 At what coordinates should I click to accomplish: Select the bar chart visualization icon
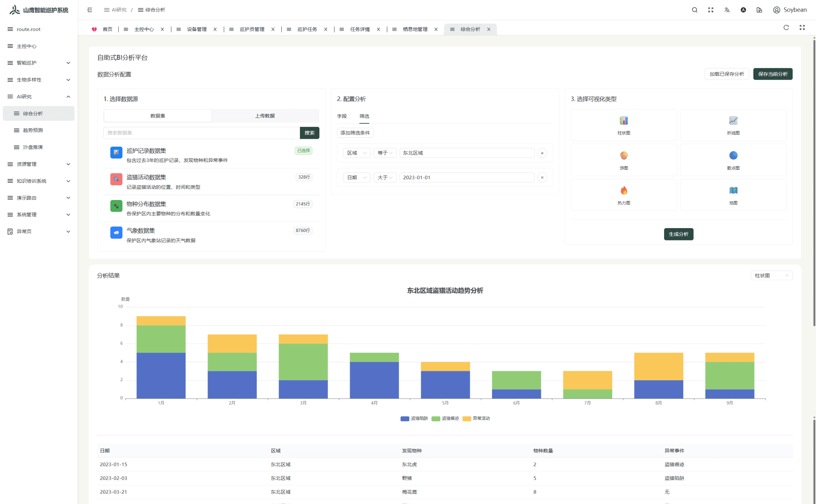click(x=623, y=121)
